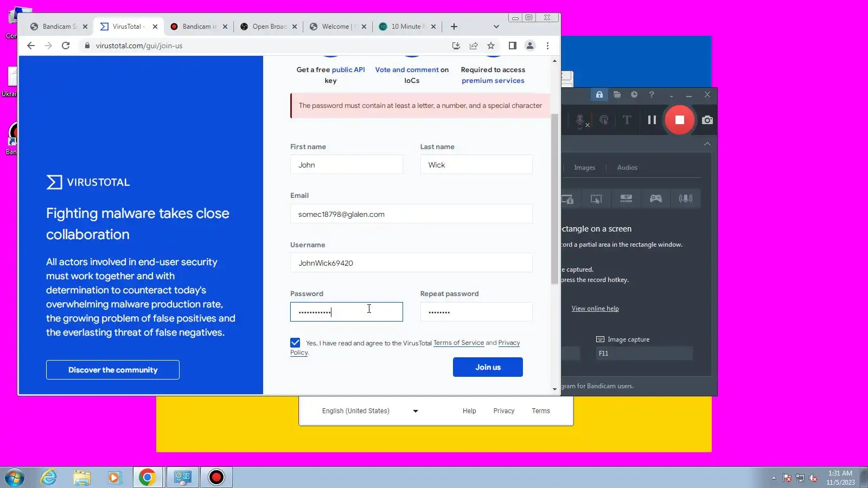Image resolution: width=868 pixels, height=488 pixels.
Task: Switch to Bandicam Images tab
Action: click(584, 168)
